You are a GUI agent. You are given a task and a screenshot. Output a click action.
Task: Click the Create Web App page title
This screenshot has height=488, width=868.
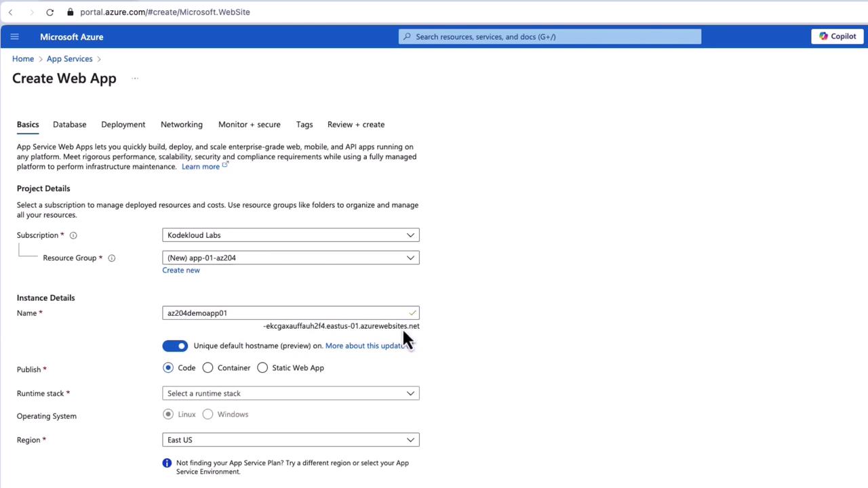point(64,79)
